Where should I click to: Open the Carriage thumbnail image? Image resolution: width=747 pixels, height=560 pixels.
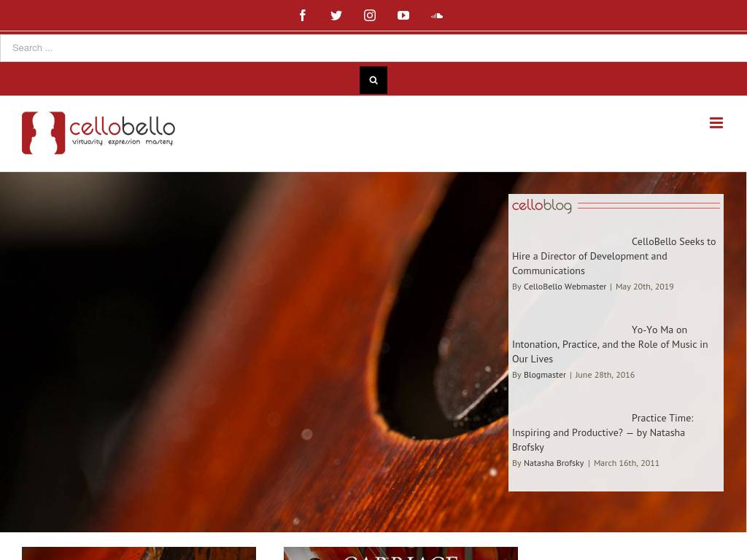[x=400, y=553]
